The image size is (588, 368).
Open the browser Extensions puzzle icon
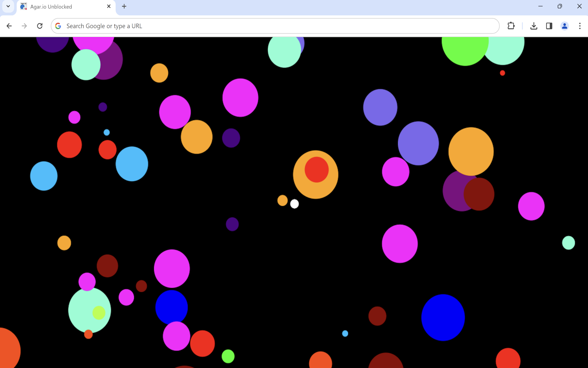click(511, 26)
